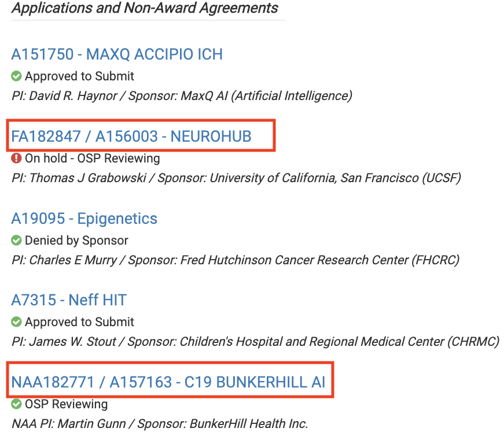Open the A7315 - Neff HIT link
This screenshot has width=504, height=443.
[x=69, y=300]
